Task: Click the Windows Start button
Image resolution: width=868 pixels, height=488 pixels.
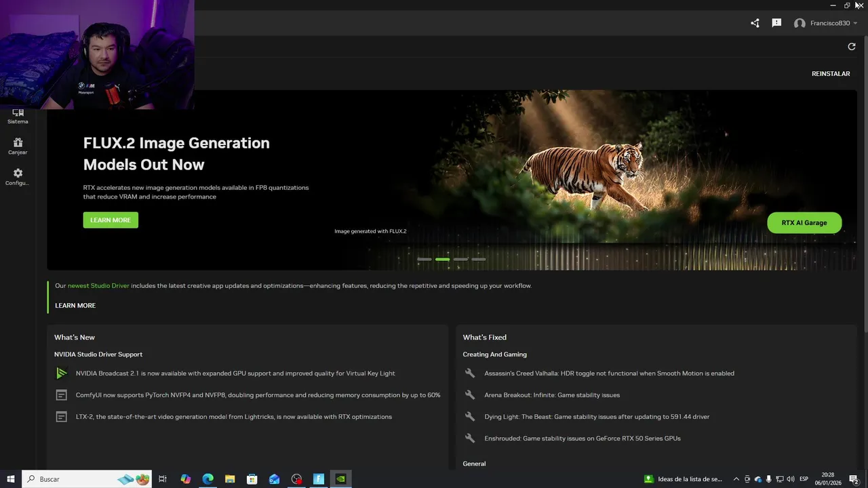Action: pos(11,479)
